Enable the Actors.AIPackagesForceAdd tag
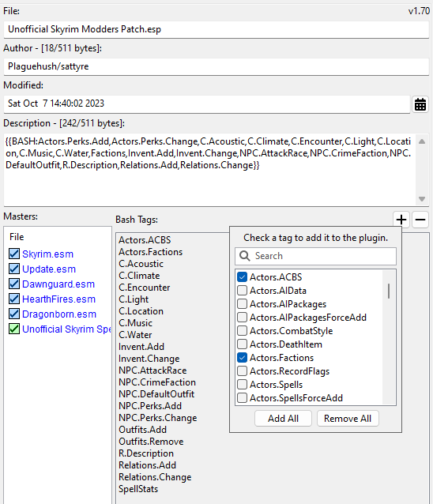The width and height of the screenshot is (433, 504). coord(242,318)
